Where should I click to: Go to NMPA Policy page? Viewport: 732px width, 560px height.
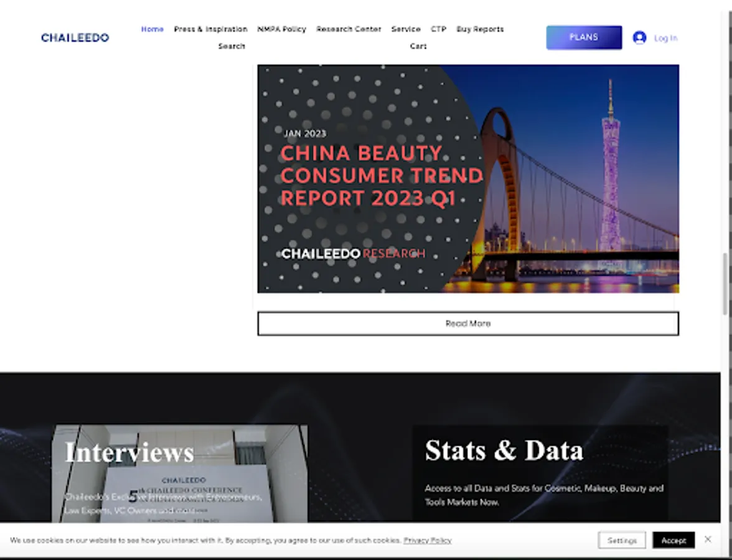pos(281,29)
